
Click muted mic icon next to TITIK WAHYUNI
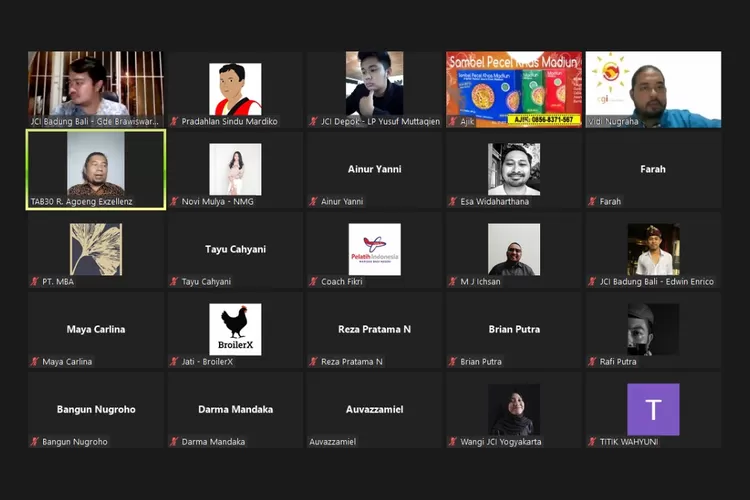593,442
